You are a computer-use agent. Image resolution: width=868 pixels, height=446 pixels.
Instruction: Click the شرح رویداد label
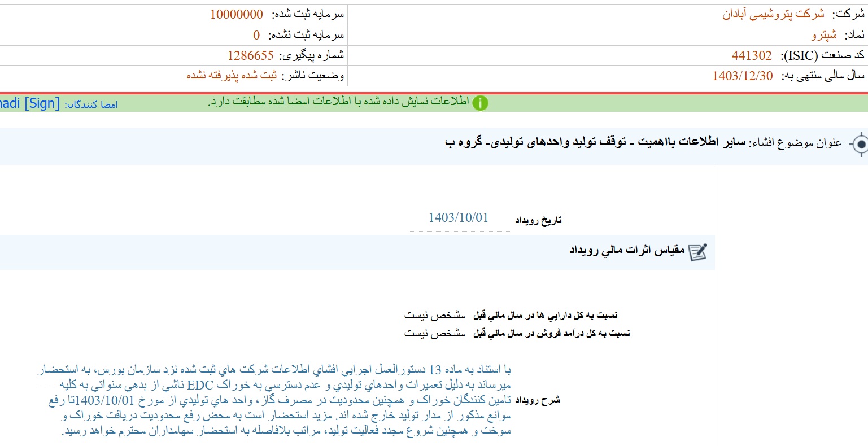(x=537, y=400)
